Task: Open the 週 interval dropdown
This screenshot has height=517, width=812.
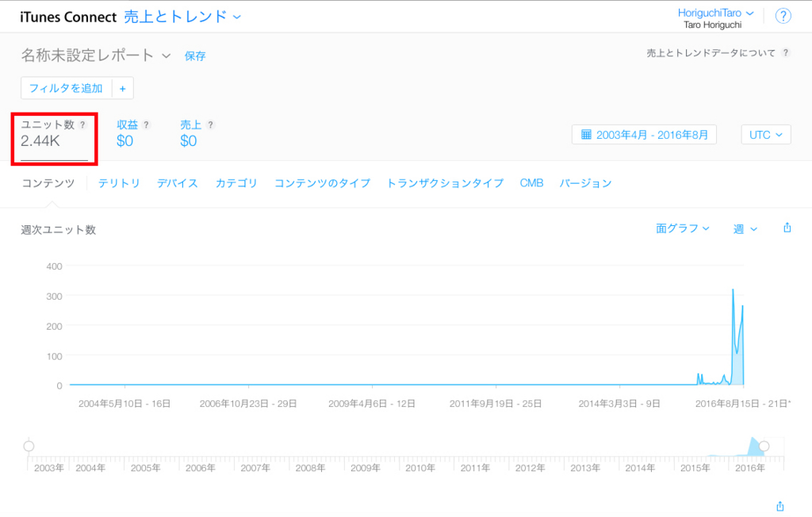Action: pos(745,229)
